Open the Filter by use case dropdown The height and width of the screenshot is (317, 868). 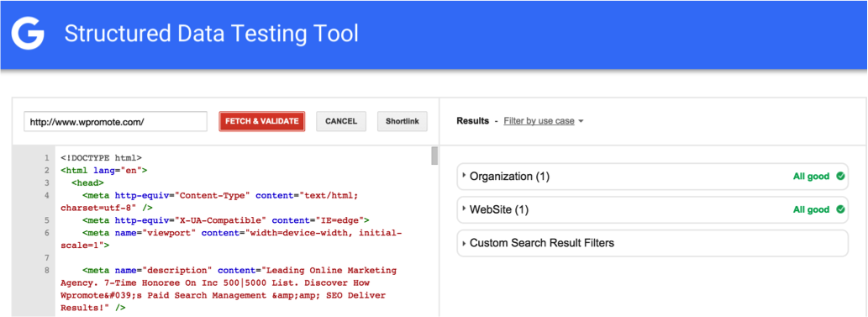click(x=544, y=121)
